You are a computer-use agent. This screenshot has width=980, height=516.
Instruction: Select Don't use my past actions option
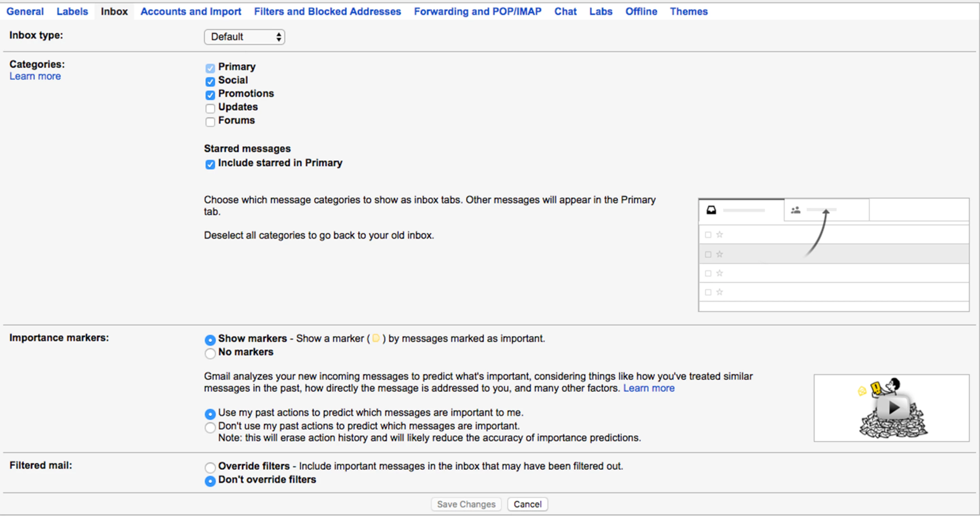tap(210, 428)
